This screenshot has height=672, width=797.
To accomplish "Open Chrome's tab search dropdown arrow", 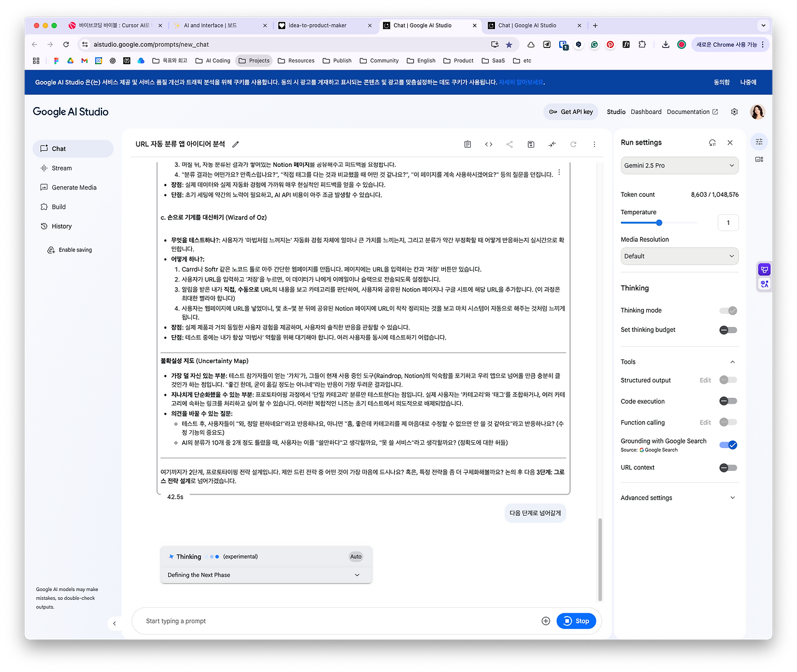I will pyautogui.click(x=763, y=26).
